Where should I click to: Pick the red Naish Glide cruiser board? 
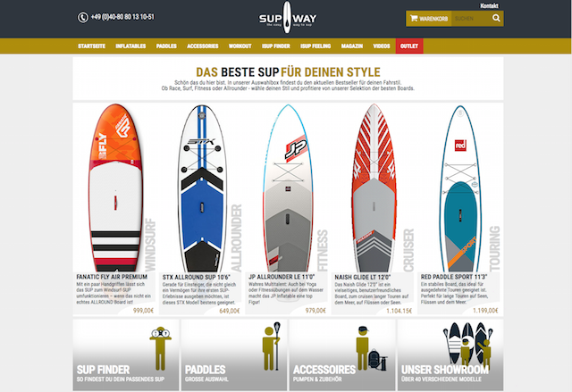pyautogui.click(x=374, y=188)
